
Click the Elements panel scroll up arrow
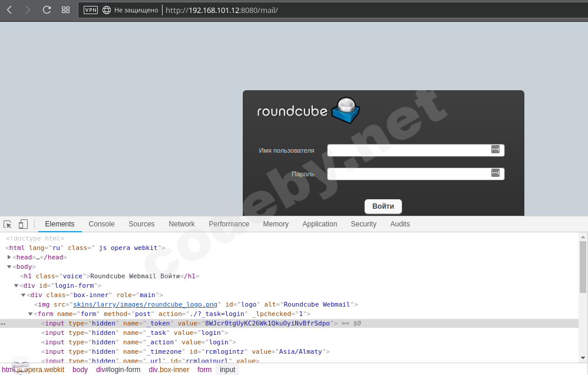point(583,237)
